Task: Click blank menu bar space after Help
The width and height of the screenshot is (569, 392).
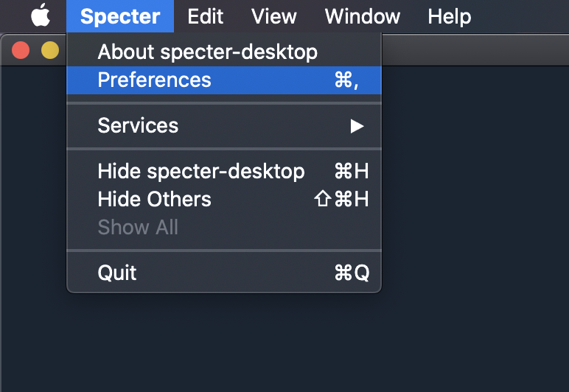Action: (523, 15)
